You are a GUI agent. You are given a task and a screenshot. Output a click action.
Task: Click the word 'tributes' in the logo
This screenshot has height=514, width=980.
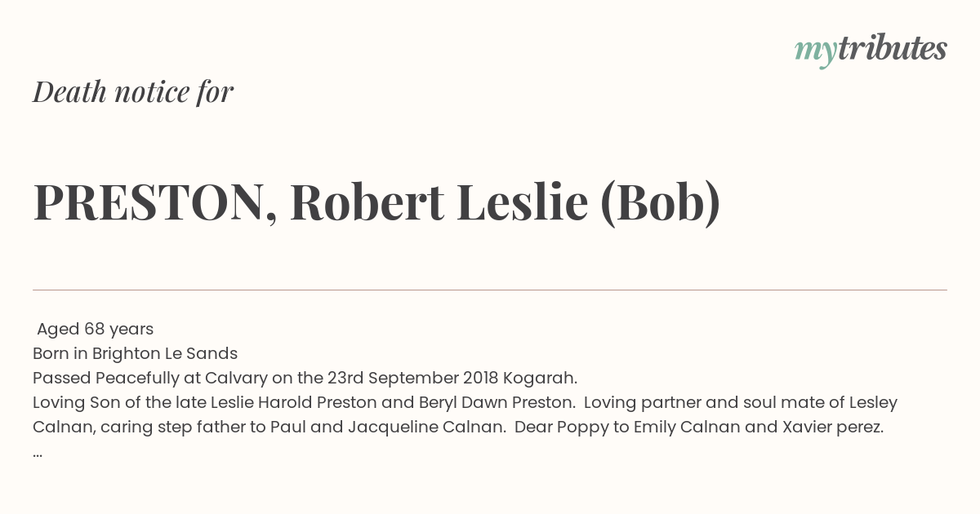tap(893, 49)
